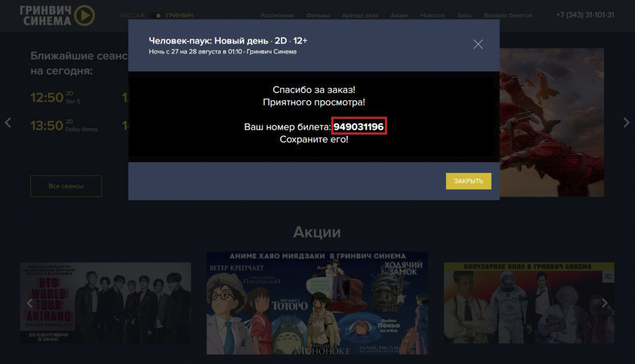Close the order dialog with the X icon
The image size is (635, 364).
(478, 44)
